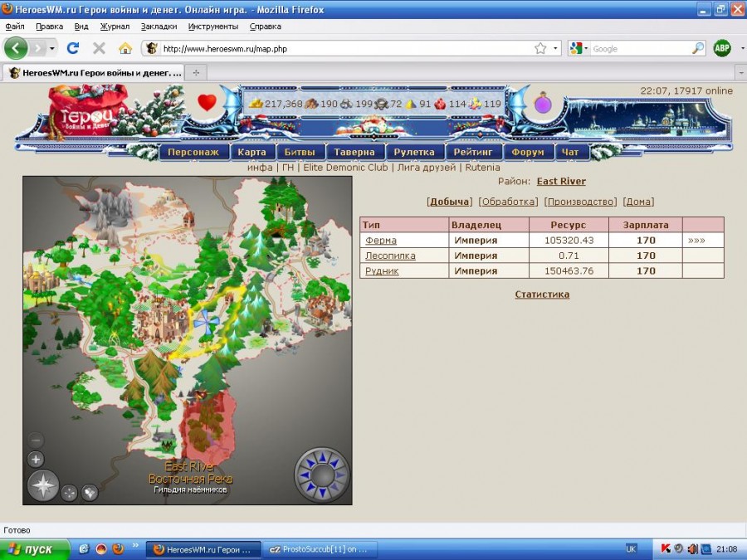
Task: Open the Рулетка game menu
Action: [414, 153]
